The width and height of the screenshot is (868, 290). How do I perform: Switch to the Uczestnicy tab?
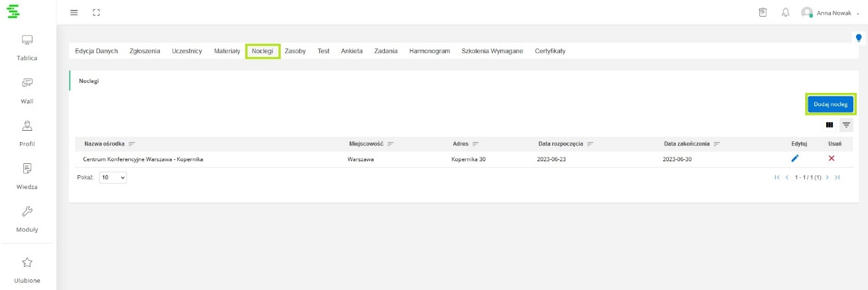click(x=186, y=51)
